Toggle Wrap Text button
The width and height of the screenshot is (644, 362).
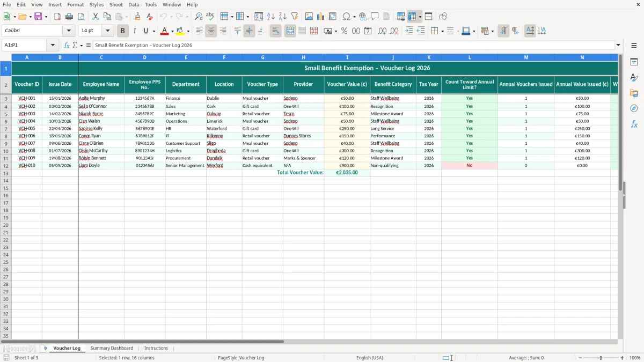click(x=276, y=31)
